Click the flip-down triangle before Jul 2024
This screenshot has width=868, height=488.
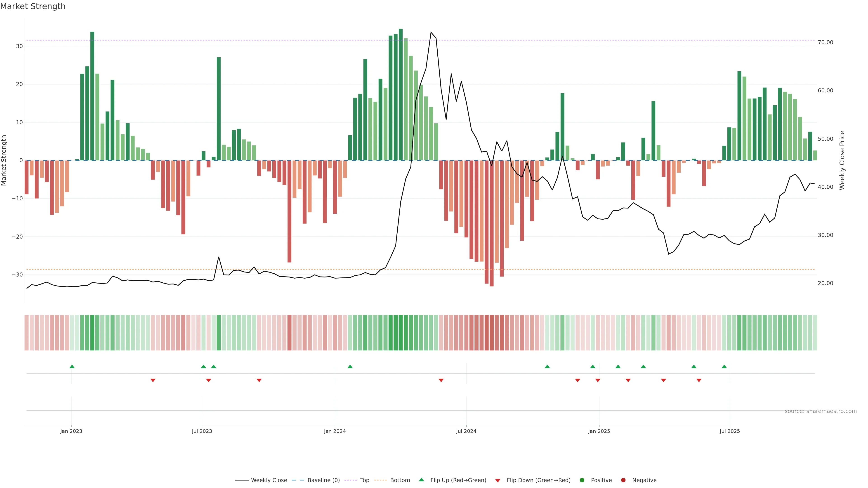[441, 380]
